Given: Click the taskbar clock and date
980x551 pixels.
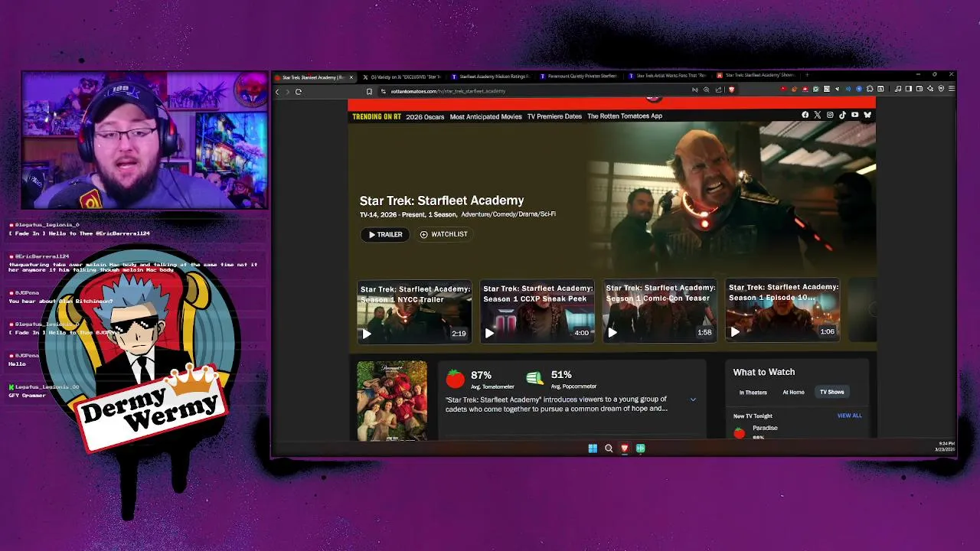Looking at the screenshot, I should 945,446.
